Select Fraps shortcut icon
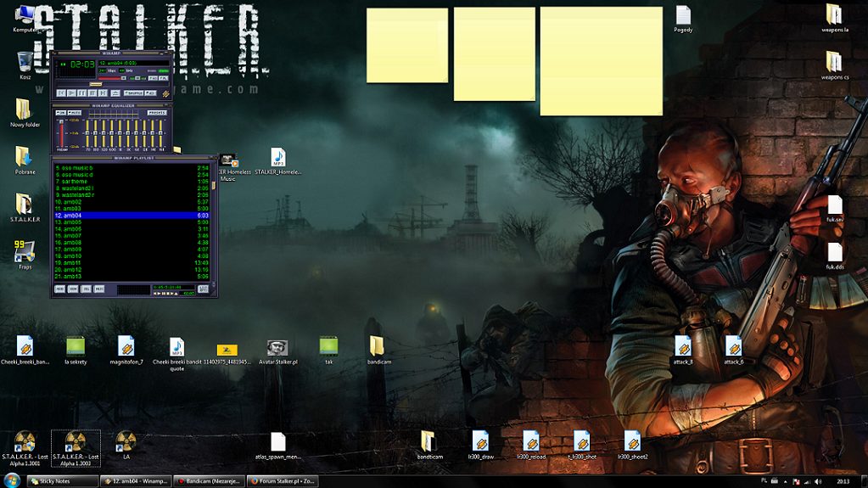868x488 pixels. [25, 255]
